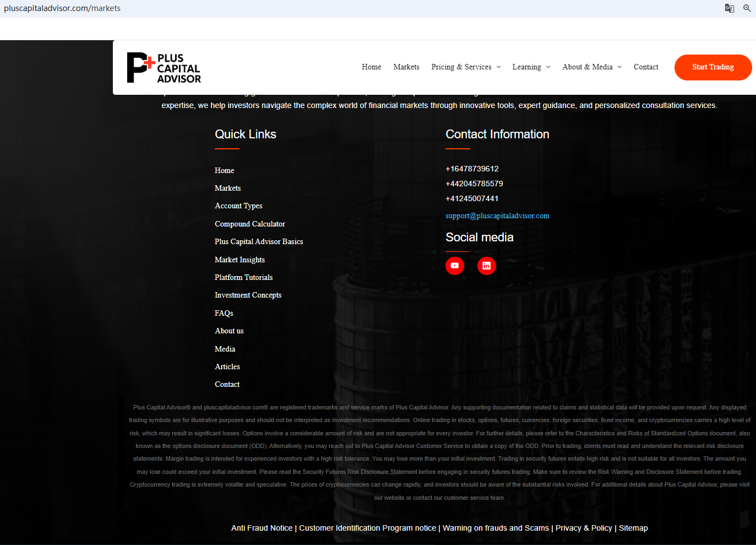Open the Privacy & Policy footer link

(x=584, y=528)
